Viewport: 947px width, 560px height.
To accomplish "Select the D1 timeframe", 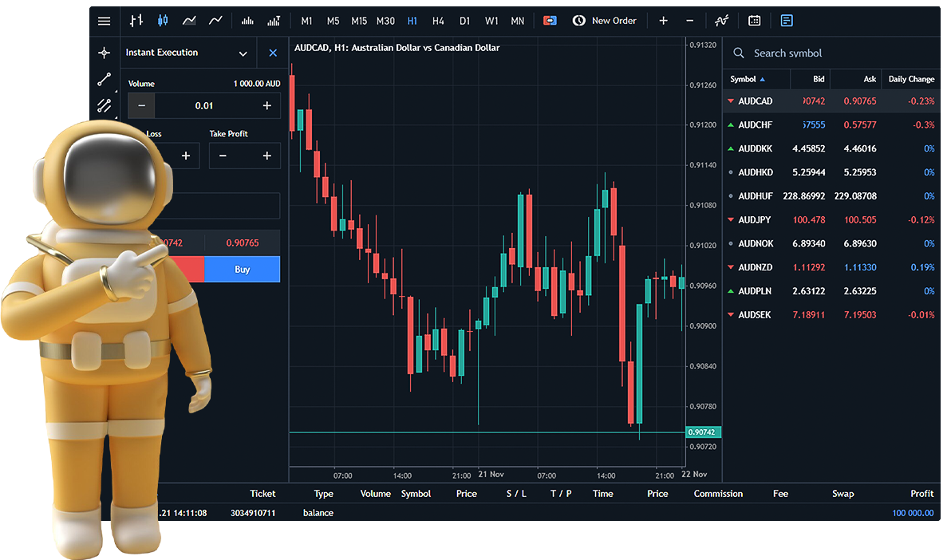I will tap(464, 21).
